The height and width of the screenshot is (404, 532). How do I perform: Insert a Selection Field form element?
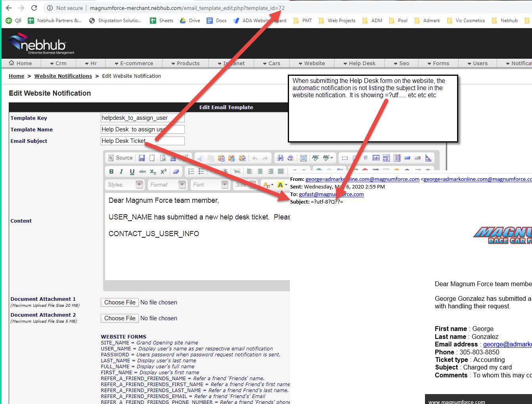click(x=397, y=158)
